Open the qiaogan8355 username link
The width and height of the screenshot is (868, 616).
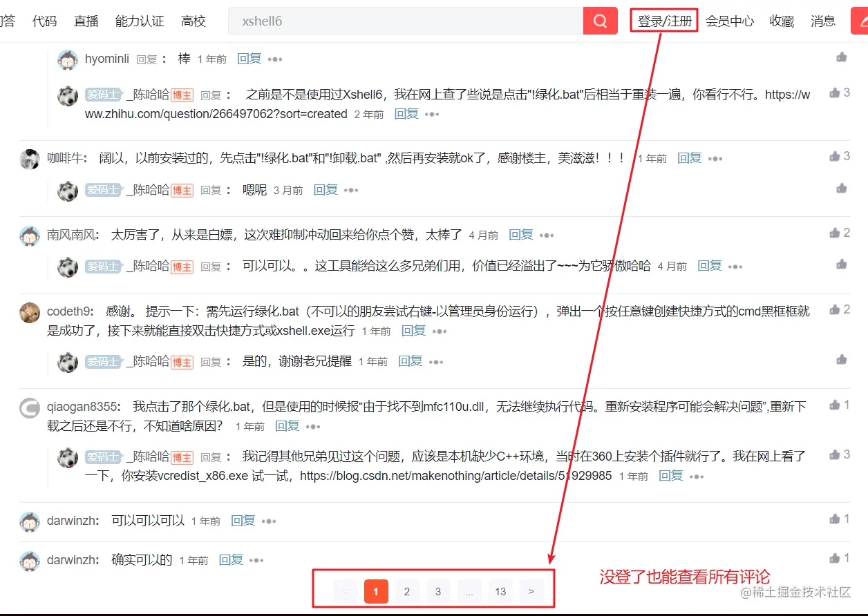tap(82, 407)
